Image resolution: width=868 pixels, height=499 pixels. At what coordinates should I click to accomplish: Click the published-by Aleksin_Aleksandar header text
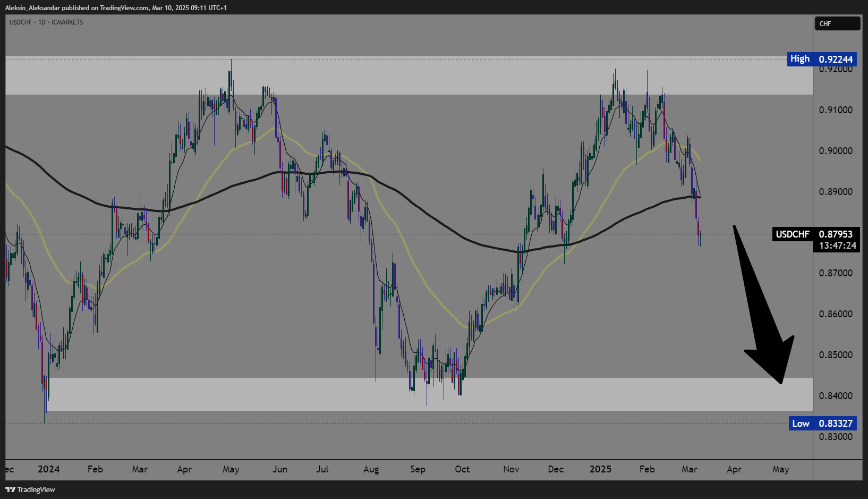[x=116, y=8]
